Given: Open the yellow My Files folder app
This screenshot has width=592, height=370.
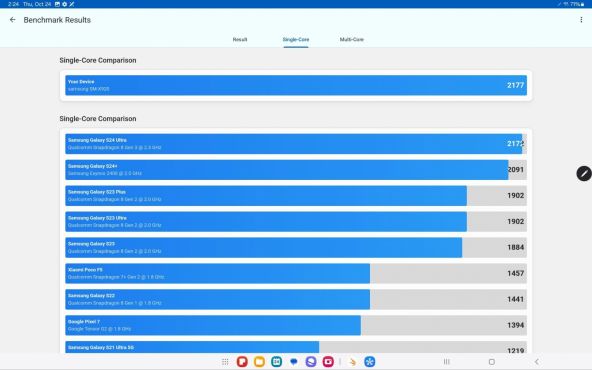Looking at the screenshot, I should pos(259,362).
